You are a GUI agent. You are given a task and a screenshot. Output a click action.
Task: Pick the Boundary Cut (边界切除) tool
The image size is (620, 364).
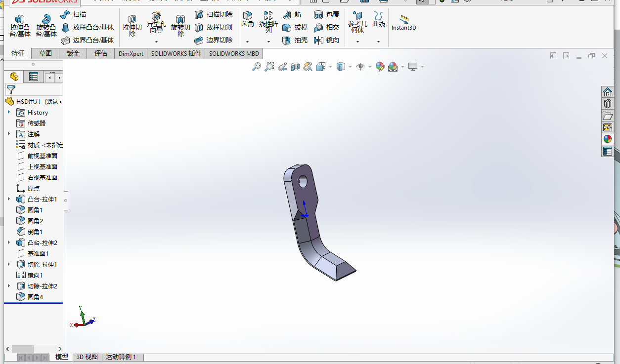[214, 40]
